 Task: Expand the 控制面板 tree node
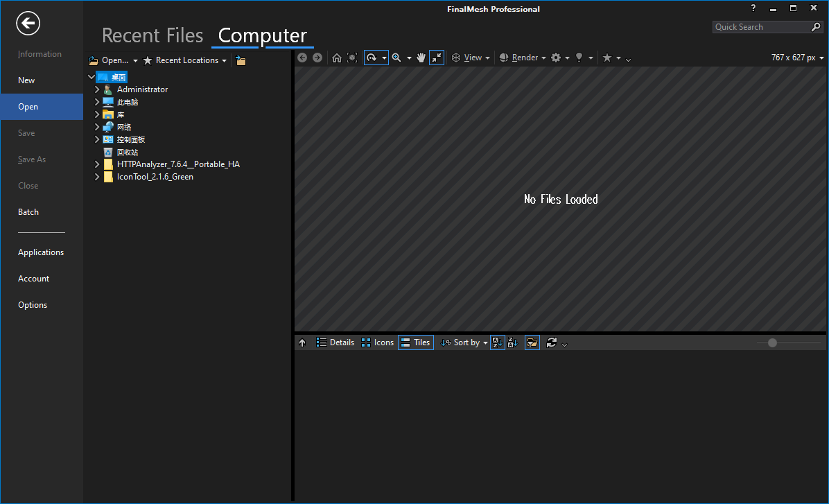point(97,139)
